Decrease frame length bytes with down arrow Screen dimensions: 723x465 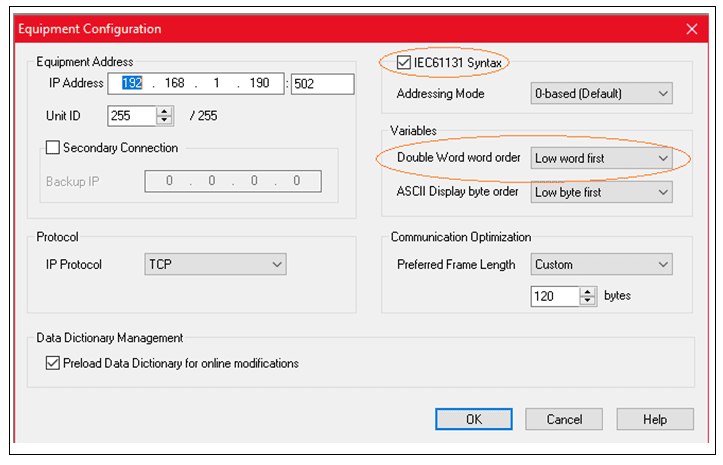pyautogui.click(x=587, y=300)
